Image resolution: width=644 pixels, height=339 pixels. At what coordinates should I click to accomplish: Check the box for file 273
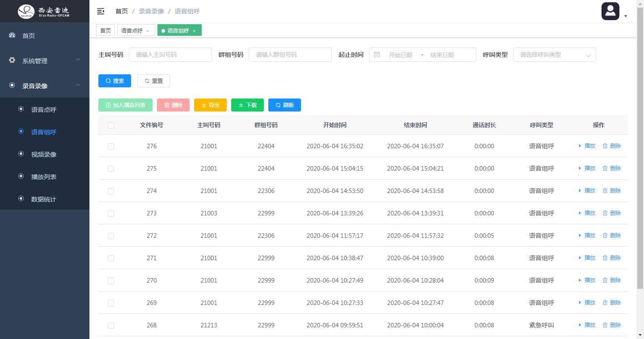111,214
